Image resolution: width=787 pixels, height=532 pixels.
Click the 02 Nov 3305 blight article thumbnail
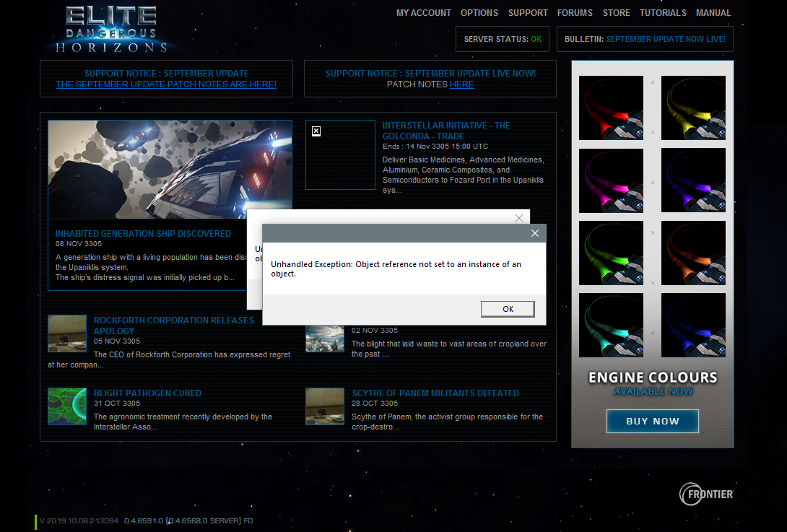(325, 339)
